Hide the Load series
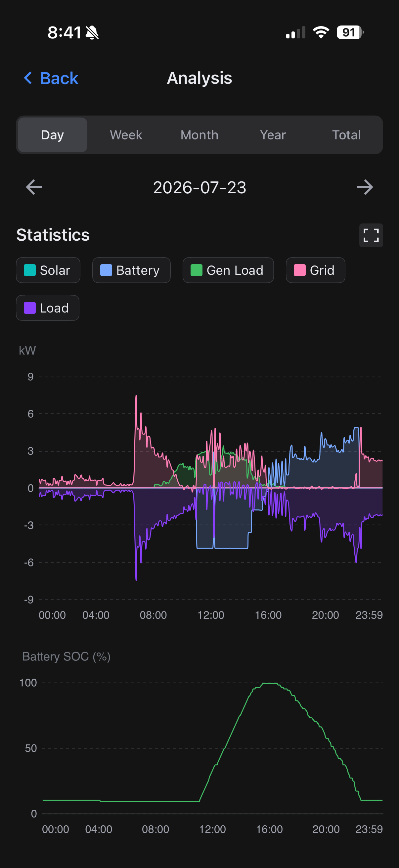The width and height of the screenshot is (399, 868). (47, 308)
